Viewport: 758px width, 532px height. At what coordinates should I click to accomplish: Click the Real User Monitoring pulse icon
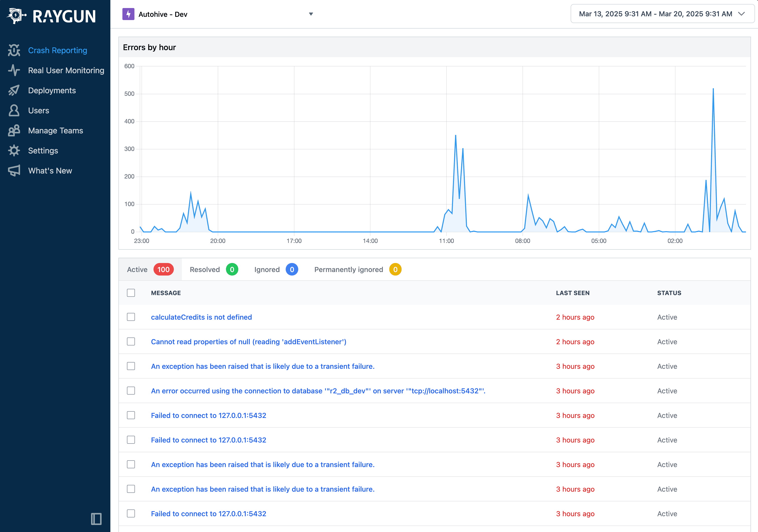[x=14, y=70]
